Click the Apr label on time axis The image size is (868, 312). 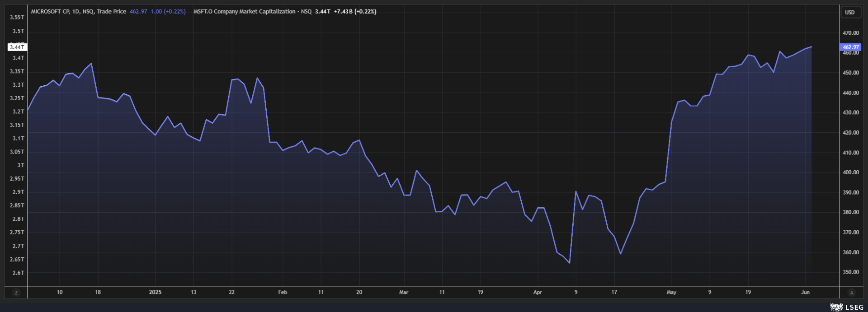pos(537,292)
